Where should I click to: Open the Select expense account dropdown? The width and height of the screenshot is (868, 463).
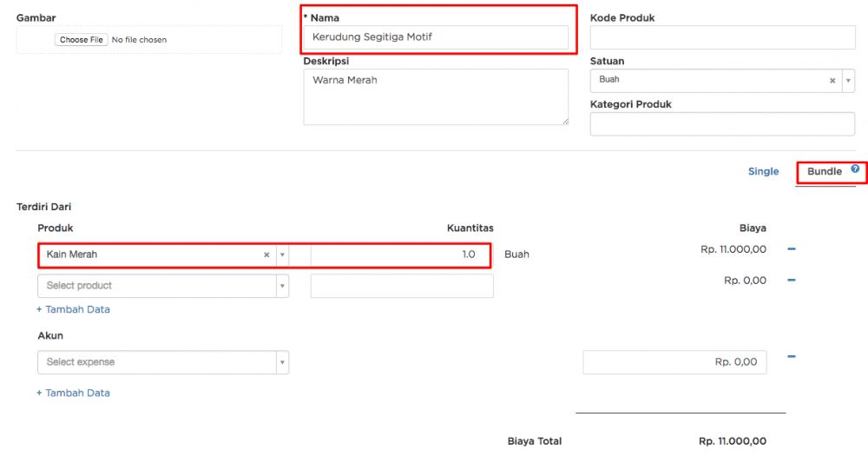tap(282, 362)
